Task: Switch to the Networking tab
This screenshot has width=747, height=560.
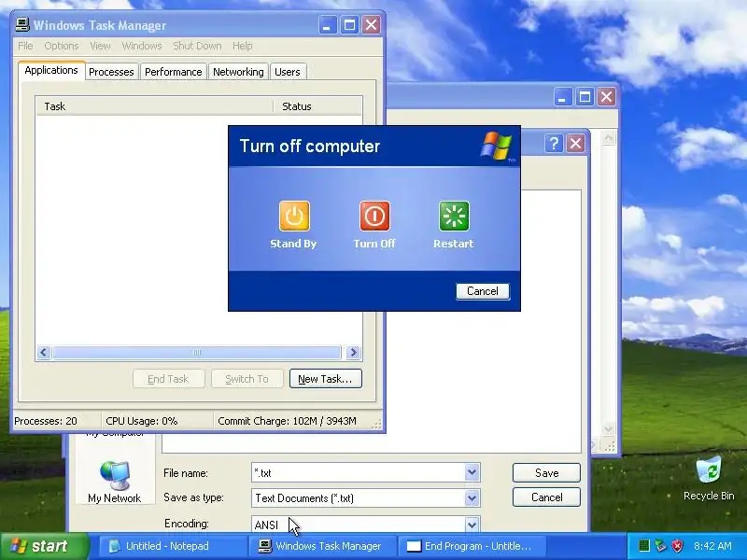Action: point(238,72)
